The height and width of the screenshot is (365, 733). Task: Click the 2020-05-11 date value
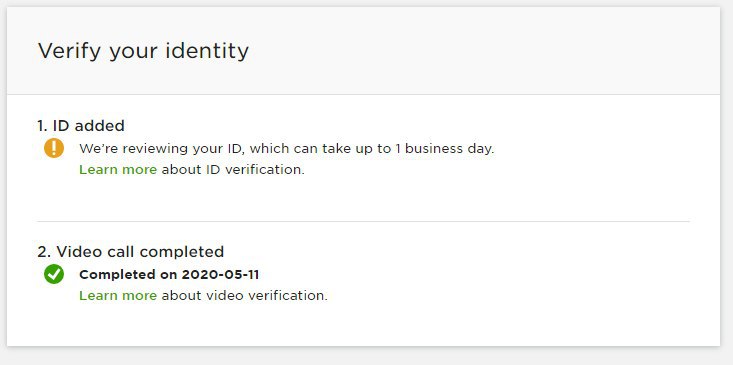coord(220,274)
